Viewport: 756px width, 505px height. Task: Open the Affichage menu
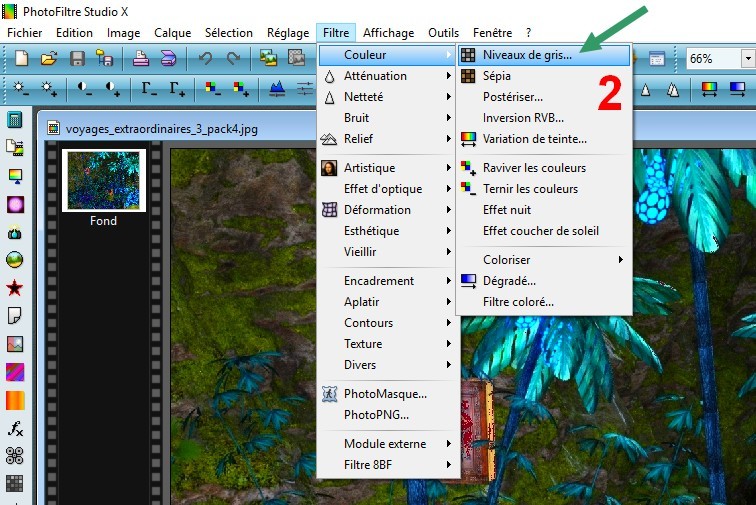[x=389, y=33]
